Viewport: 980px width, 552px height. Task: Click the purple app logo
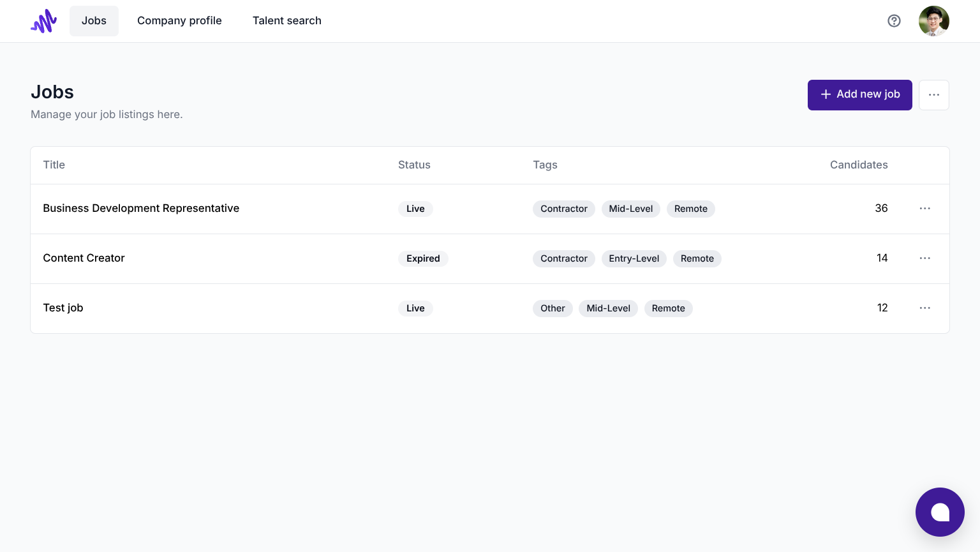(x=43, y=21)
